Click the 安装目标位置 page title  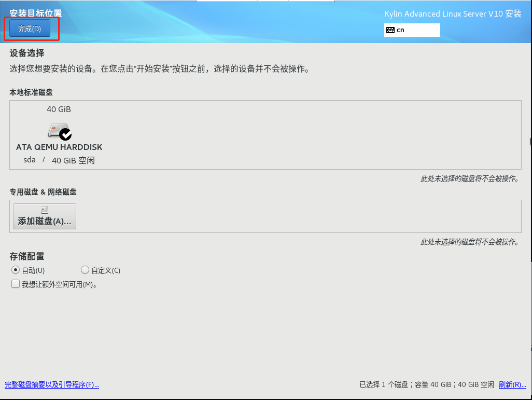(x=35, y=13)
